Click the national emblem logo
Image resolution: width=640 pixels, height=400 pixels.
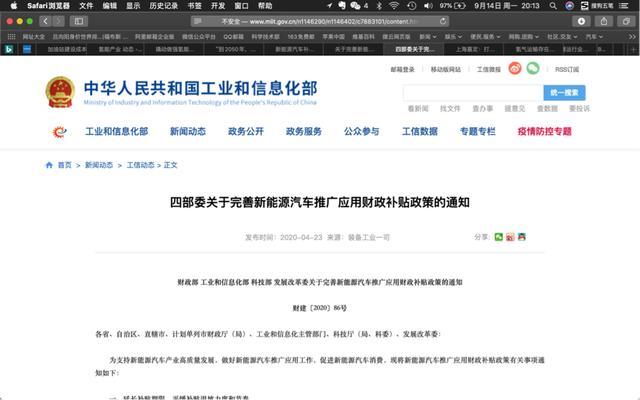[x=60, y=92]
